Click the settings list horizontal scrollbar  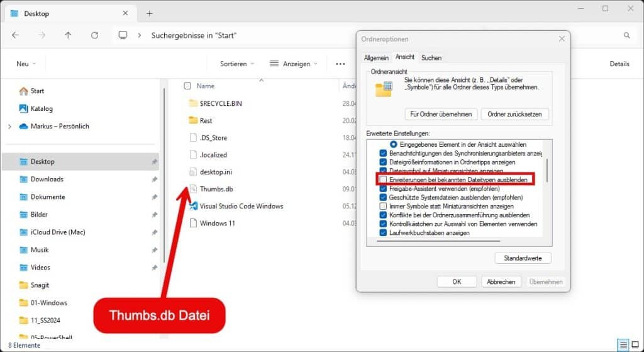pyautogui.click(x=438, y=241)
